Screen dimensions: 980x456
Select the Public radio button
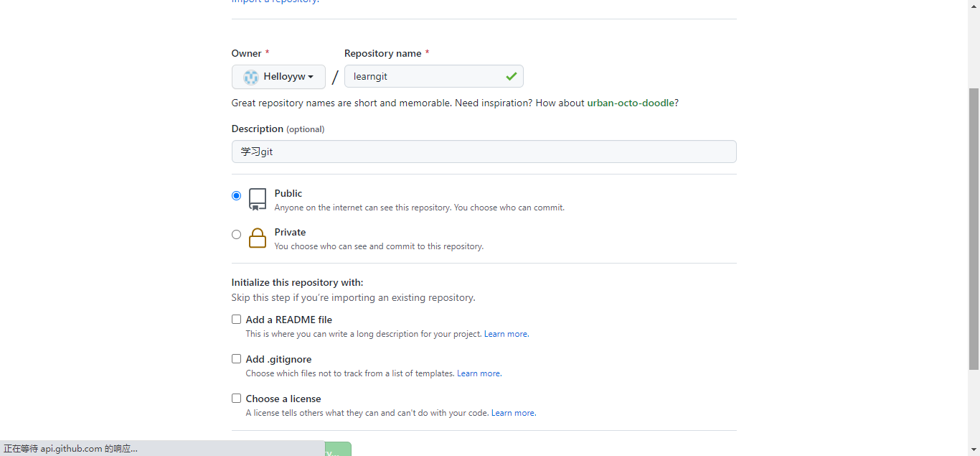(x=236, y=195)
